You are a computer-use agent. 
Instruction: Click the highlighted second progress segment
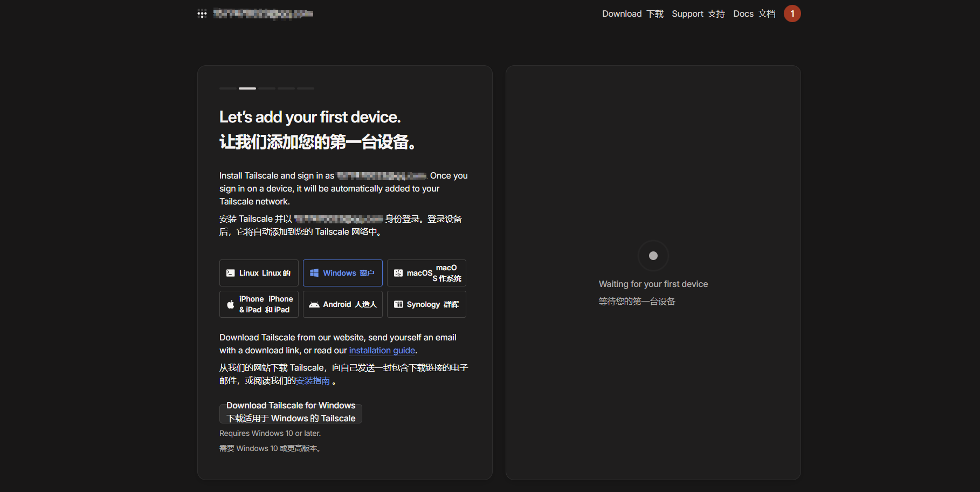coord(247,88)
